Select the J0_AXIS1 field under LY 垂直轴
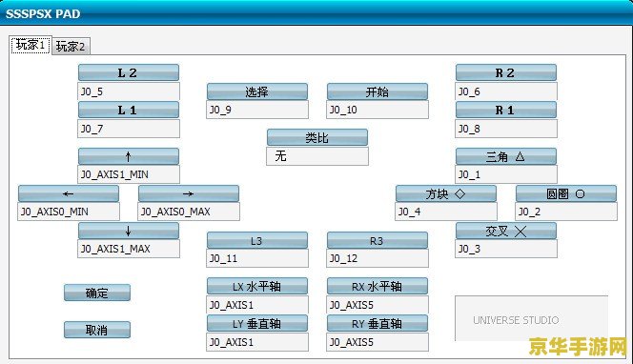This screenshot has width=633, height=364. [257, 342]
